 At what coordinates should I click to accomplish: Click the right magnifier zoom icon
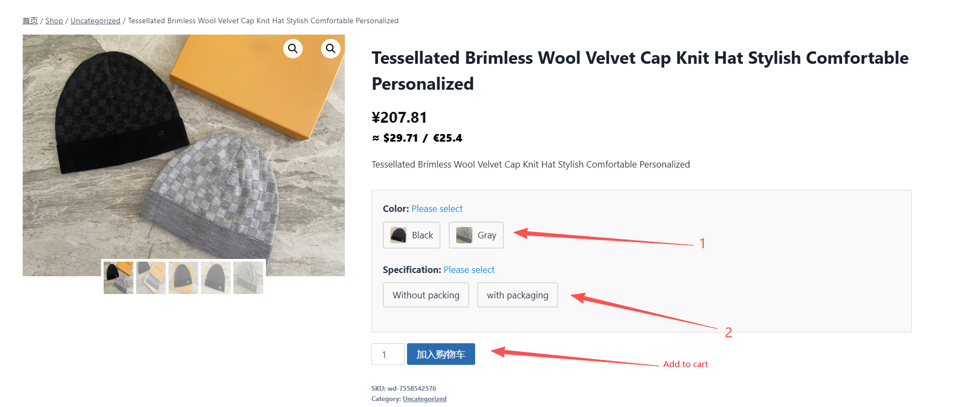[x=330, y=49]
